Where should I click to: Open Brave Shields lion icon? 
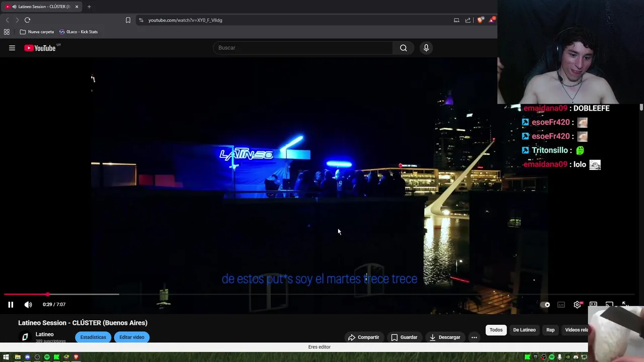tap(480, 20)
